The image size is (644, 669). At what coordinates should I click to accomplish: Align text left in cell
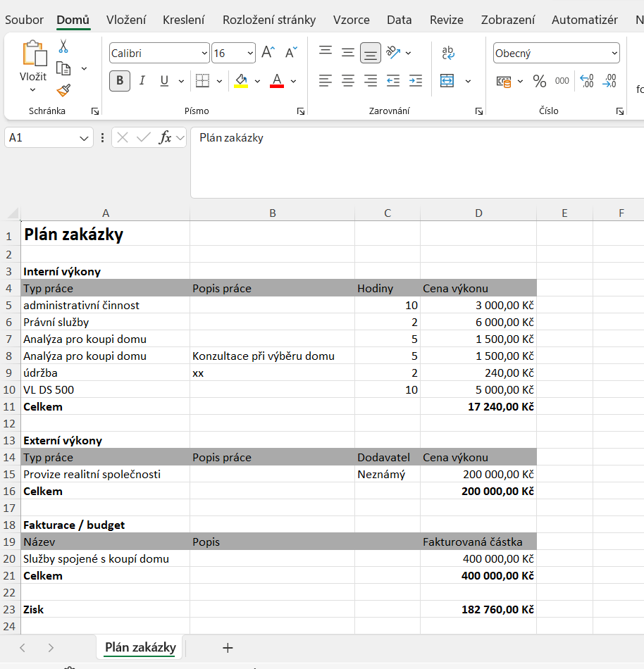[x=326, y=81]
